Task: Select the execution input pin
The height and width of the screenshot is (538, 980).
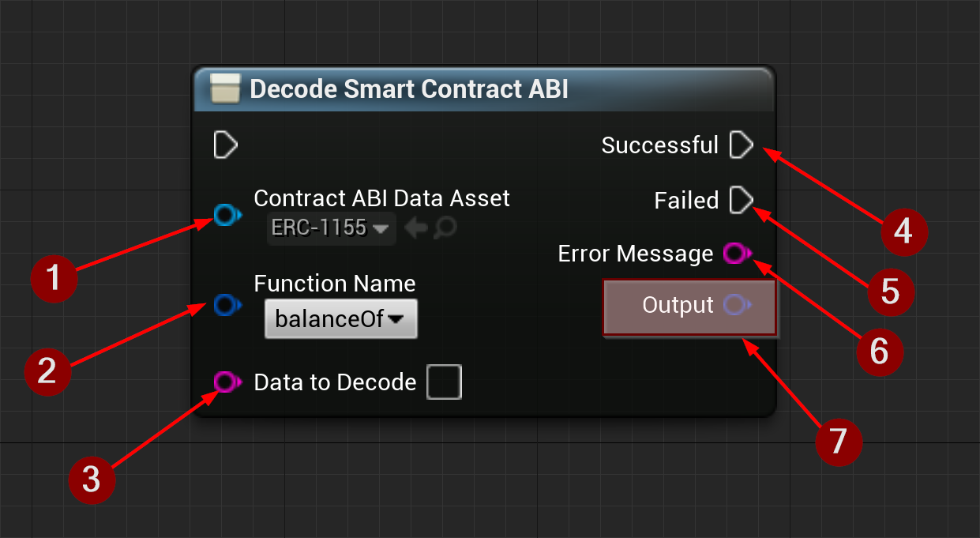Action: (x=225, y=145)
